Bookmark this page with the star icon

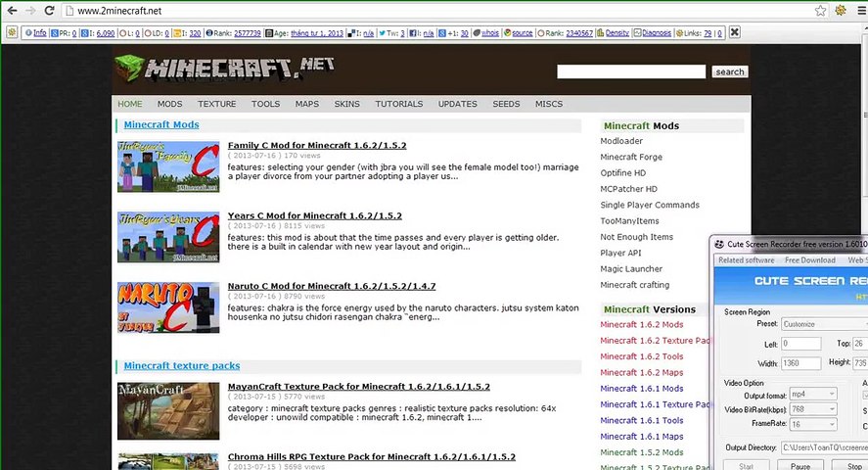pos(820,11)
